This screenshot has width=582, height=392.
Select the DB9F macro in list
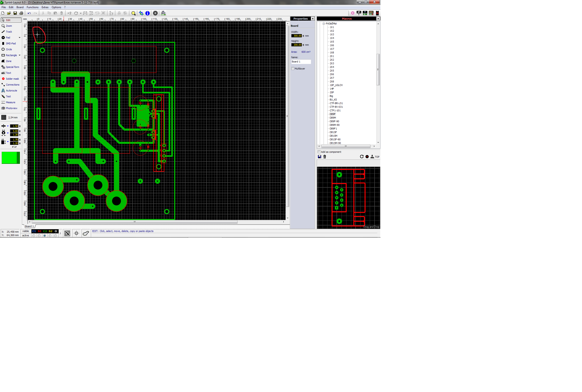tap(332, 114)
